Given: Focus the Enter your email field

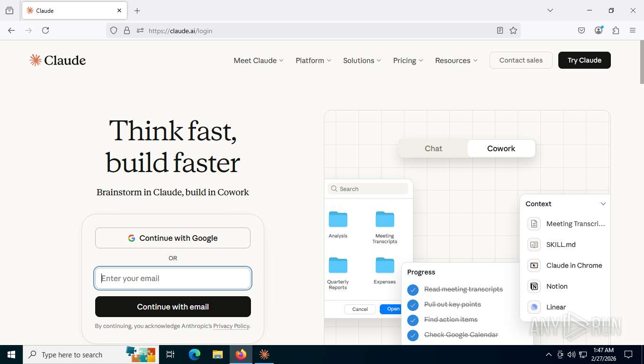Looking at the screenshot, I should coord(173,278).
